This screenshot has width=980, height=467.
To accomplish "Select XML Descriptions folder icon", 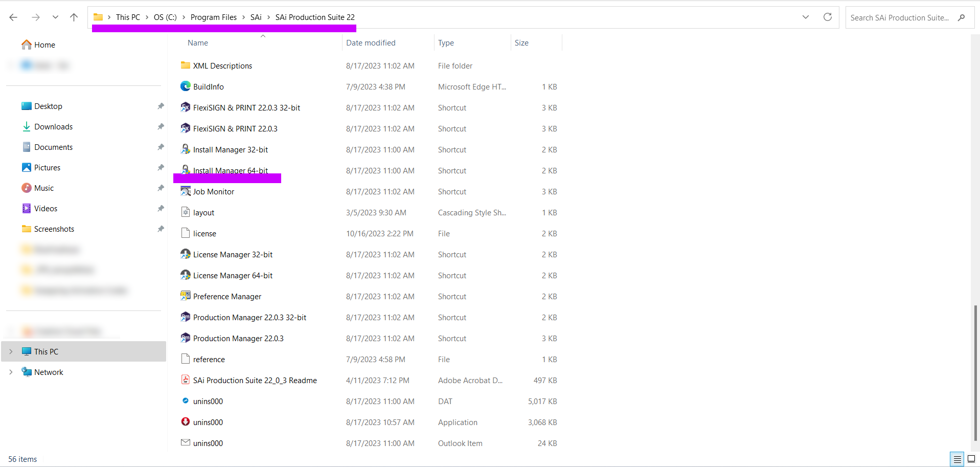I will tap(186, 65).
